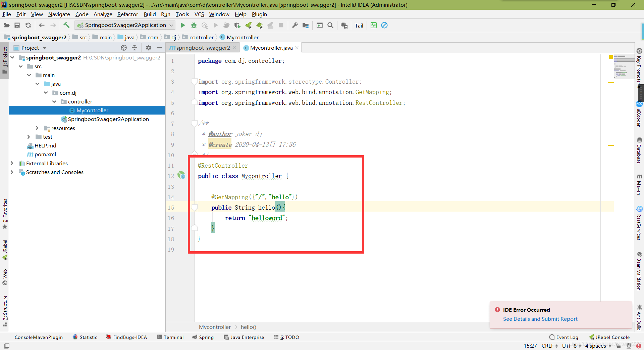Open the Event Log

564,337
